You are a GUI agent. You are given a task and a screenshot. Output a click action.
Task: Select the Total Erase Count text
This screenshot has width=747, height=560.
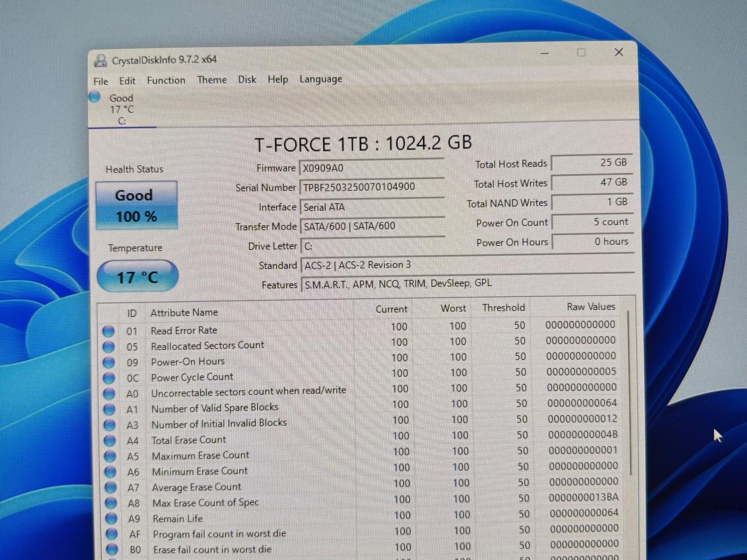pos(189,440)
